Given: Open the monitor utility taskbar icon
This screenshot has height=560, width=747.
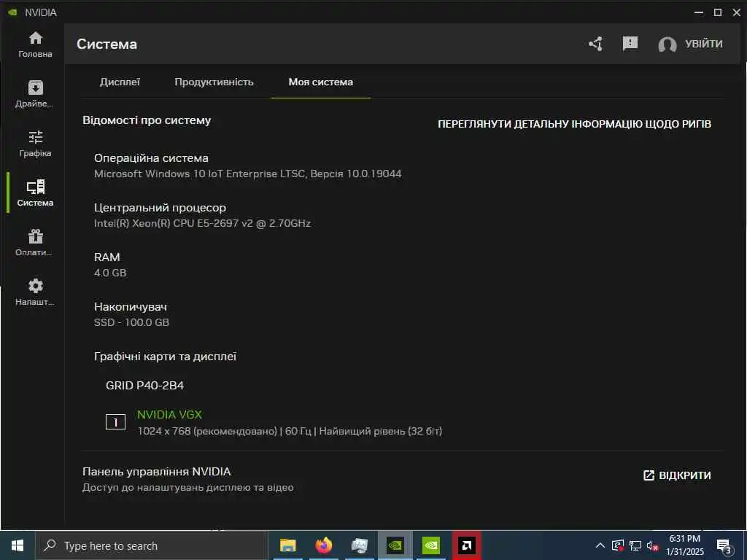Looking at the screenshot, I should point(359,545).
